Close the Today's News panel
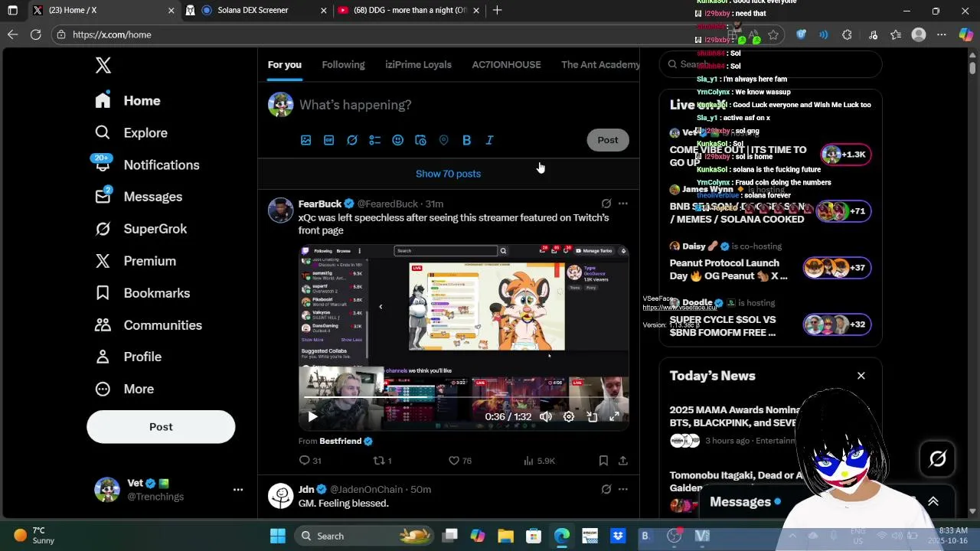The height and width of the screenshot is (551, 980). click(x=861, y=376)
